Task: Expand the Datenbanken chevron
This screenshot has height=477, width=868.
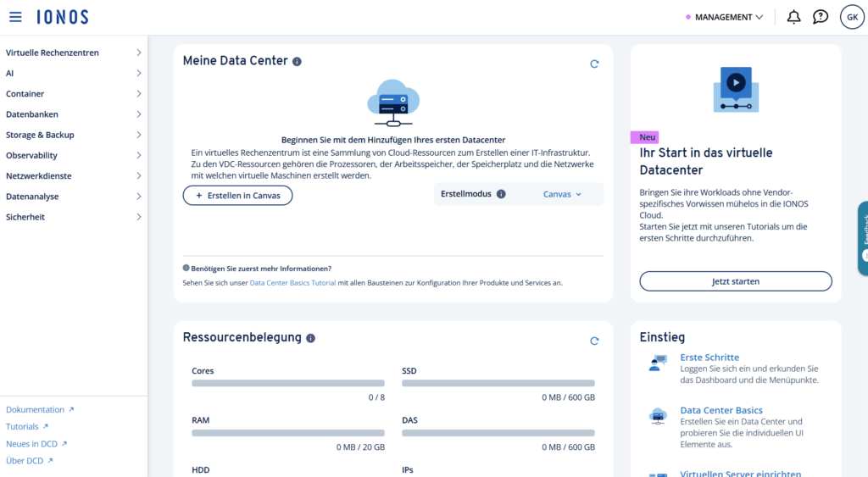Action: point(139,114)
